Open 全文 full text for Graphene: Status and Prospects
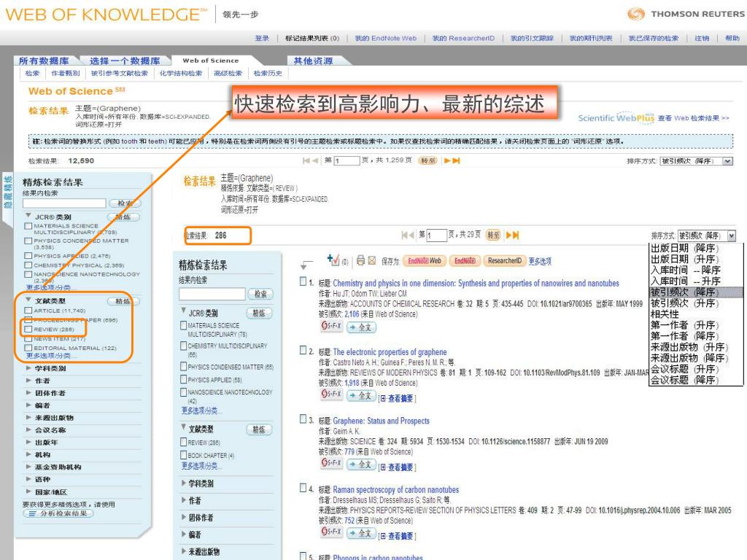Screen dimensions: 747x560 click(361, 464)
